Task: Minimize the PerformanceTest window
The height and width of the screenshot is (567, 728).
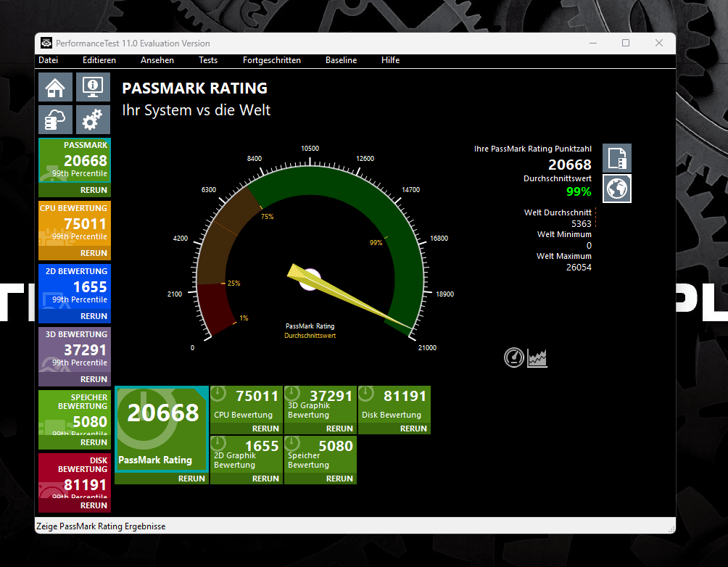Action: tap(593, 43)
